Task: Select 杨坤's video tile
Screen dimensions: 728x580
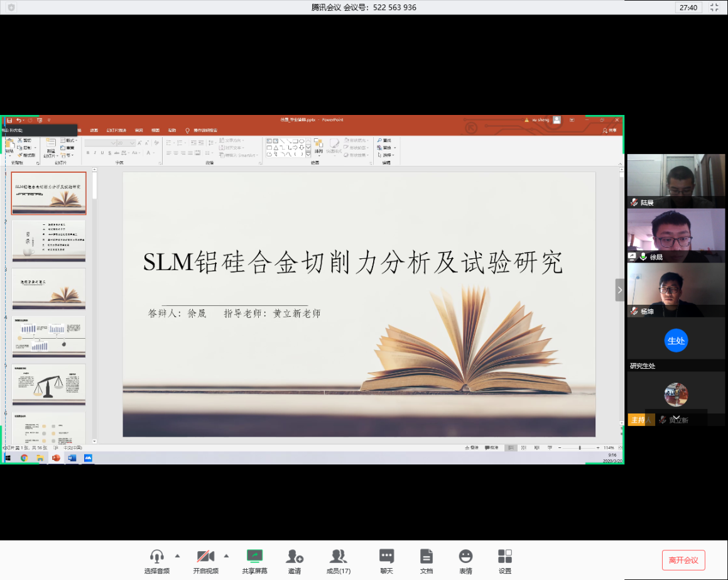Action: 676,290
